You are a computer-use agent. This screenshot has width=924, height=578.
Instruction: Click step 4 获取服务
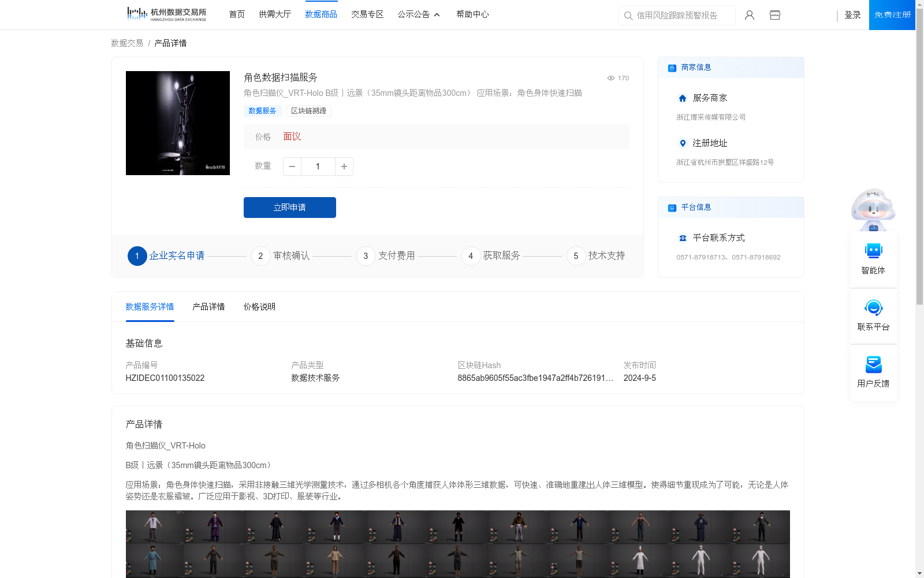click(491, 256)
